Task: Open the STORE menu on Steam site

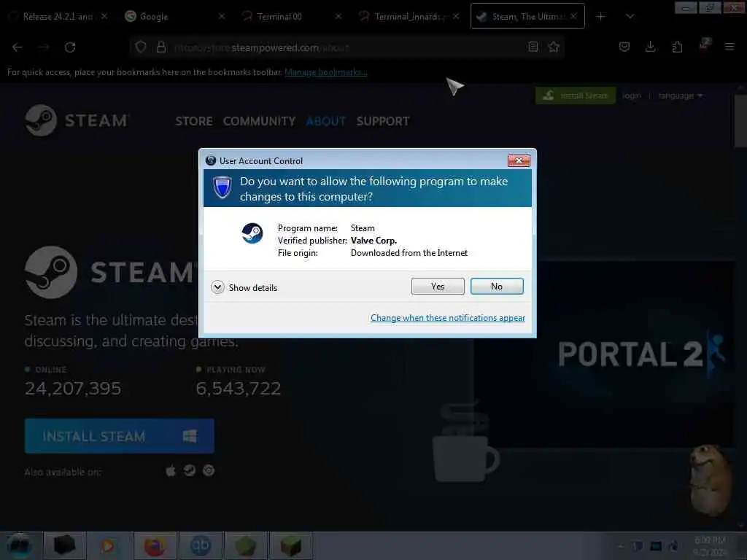Action: (x=194, y=121)
